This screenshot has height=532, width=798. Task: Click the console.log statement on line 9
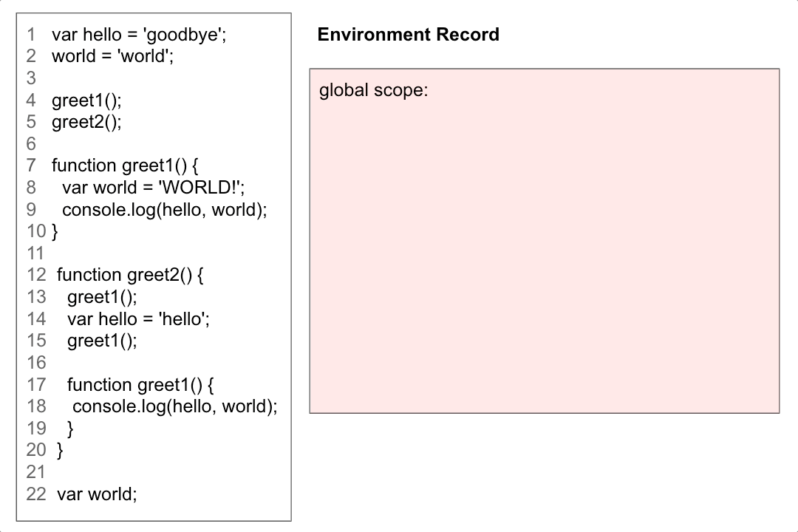(x=164, y=210)
